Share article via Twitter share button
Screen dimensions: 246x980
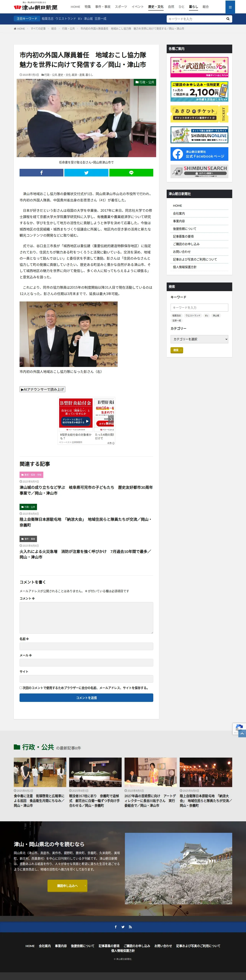[86, 173]
